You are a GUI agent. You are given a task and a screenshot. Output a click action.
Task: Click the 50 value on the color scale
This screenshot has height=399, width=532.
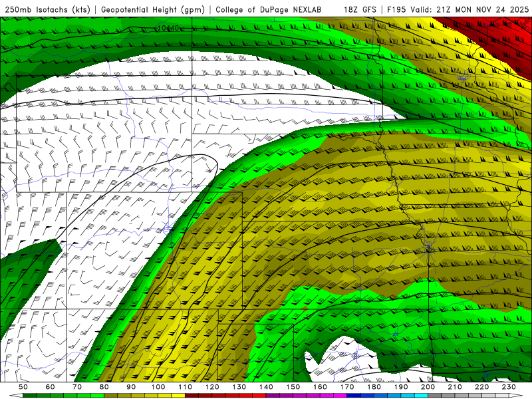(23, 387)
